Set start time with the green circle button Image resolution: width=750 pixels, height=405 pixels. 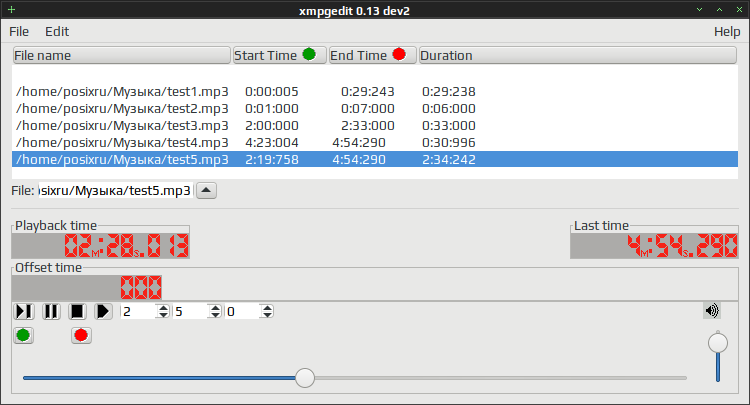pyautogui.click(x=23, y=335)
